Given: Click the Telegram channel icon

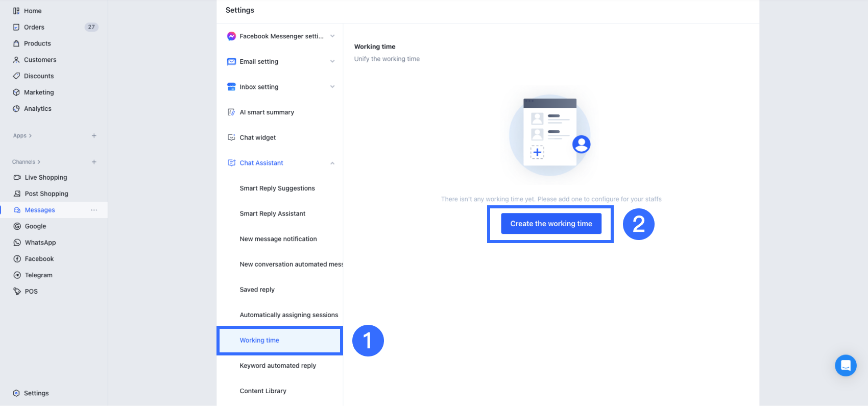Looking at the screenshot, I should 17,275.
